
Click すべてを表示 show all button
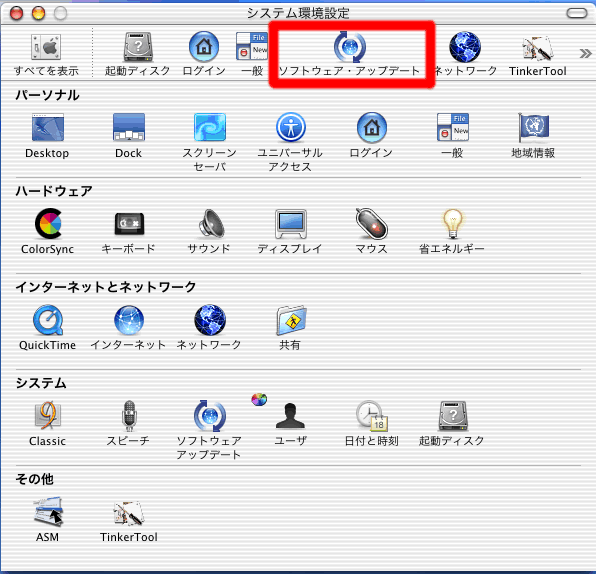(46, 55)
